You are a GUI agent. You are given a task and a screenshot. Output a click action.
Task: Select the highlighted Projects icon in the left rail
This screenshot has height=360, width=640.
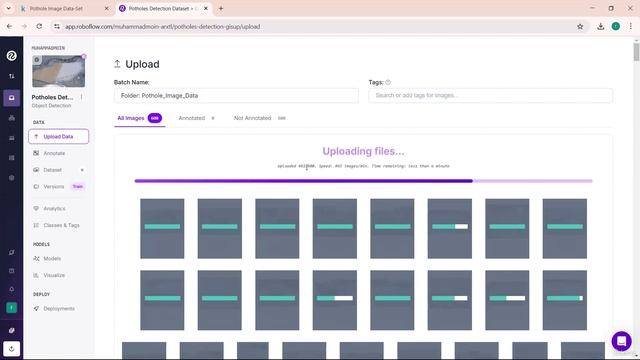pyautogui.click(x=11, y=98)
